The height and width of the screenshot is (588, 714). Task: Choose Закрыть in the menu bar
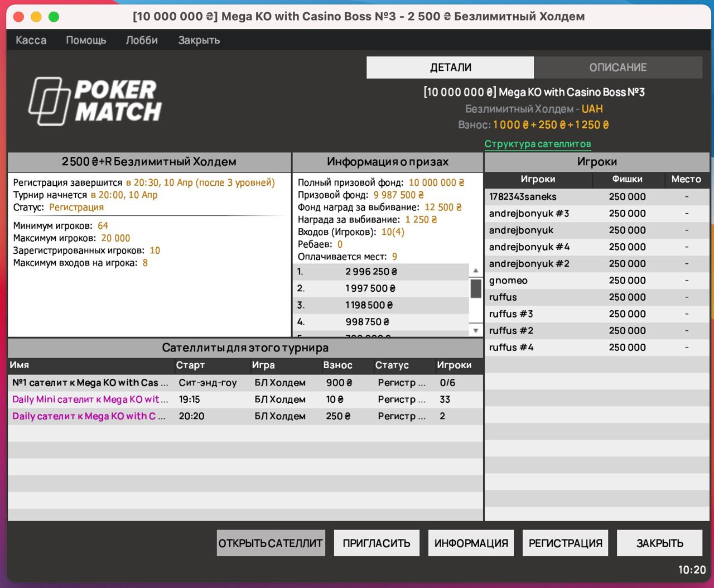pos(199,40)
